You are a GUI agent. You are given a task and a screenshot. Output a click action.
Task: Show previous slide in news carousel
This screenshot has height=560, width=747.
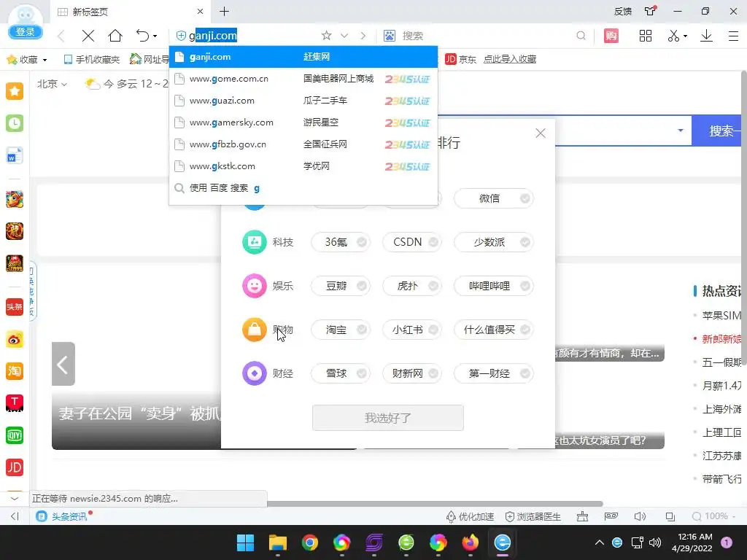[63, 365]
